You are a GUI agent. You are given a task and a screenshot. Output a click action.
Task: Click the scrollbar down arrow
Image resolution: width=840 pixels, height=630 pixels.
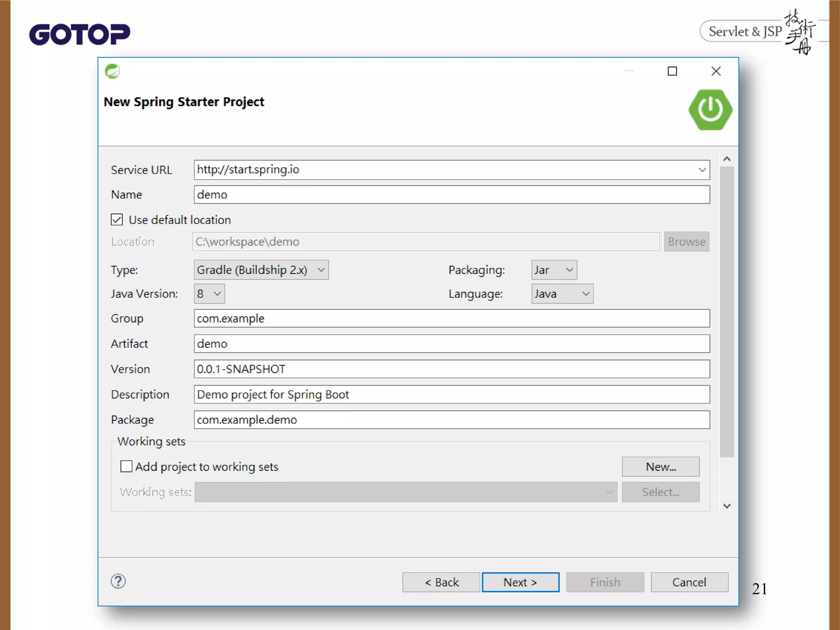coord(727,506)
